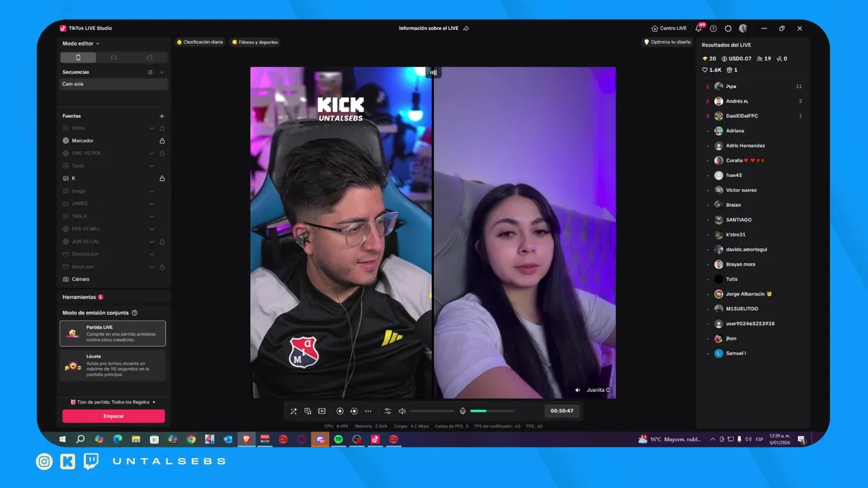Choose the Lúcete mode card
Viewport: 868px width, 488px height.
pos(113,366)
